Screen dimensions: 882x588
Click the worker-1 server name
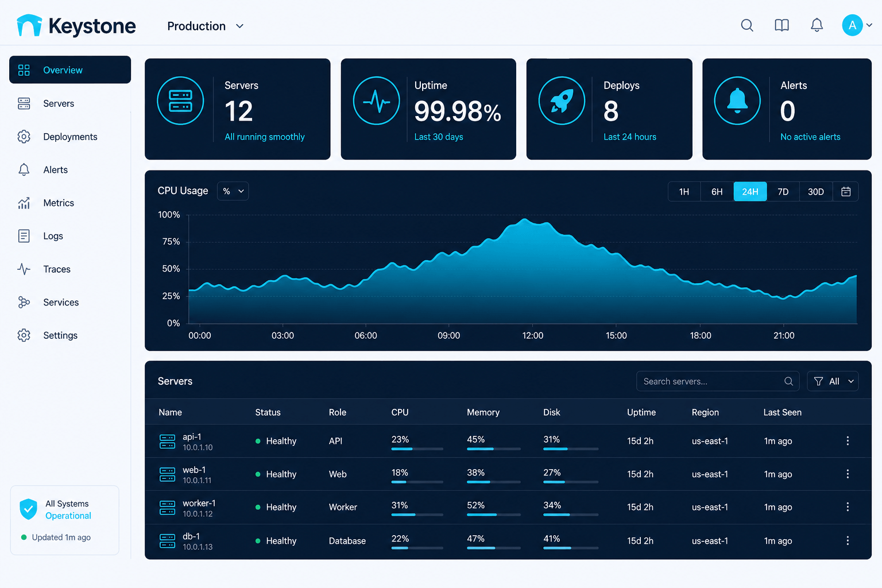pos(199,503)
